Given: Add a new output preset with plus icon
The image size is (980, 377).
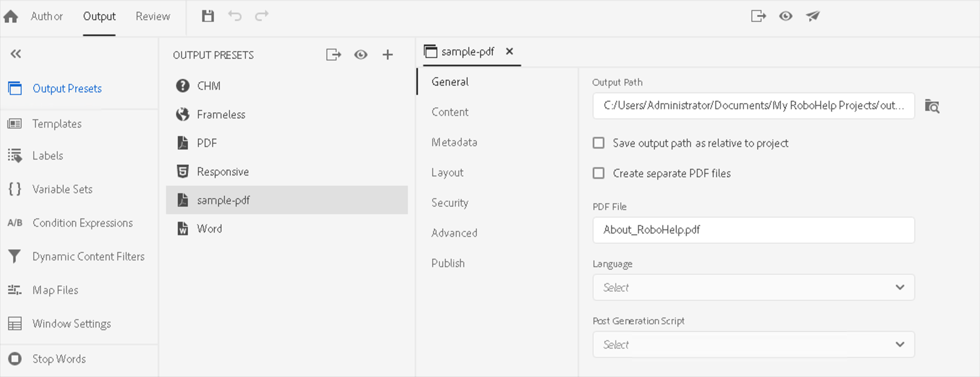Looking at the screenshot, I should (x=388, y=55).
